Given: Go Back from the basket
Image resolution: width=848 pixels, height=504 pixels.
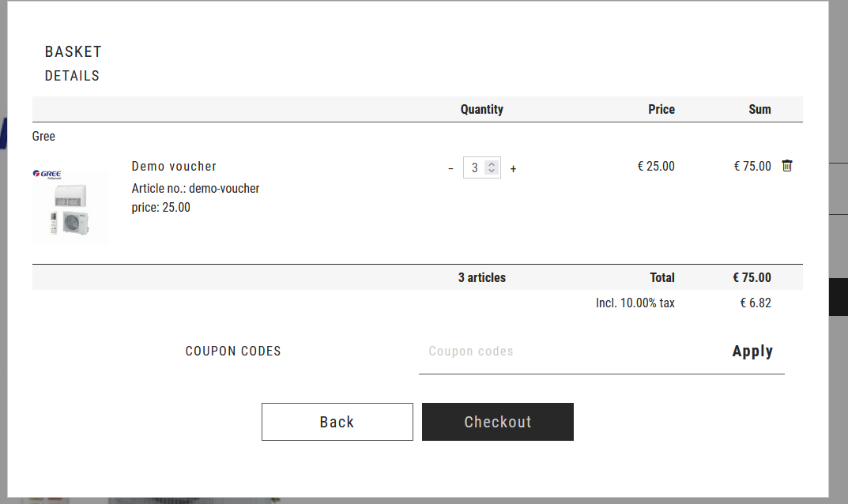Looking at the screenshot, I should click(337, 422).
